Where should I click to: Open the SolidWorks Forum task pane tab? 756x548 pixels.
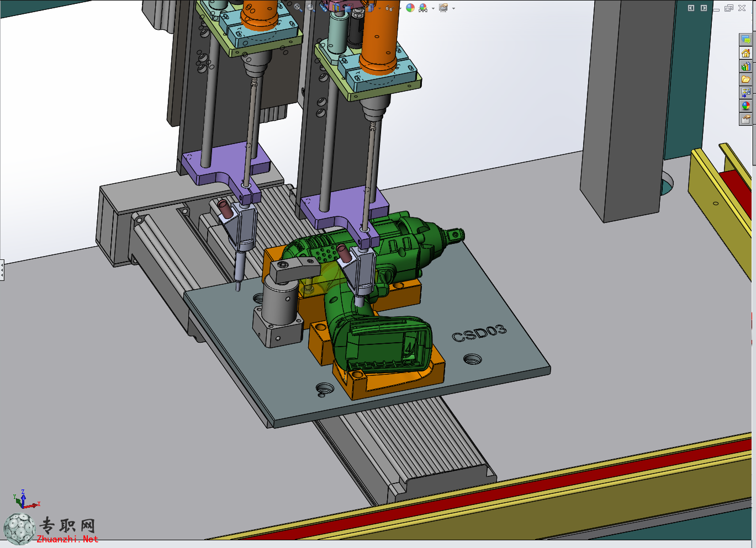pyautogui.click(x=746, y=40)
